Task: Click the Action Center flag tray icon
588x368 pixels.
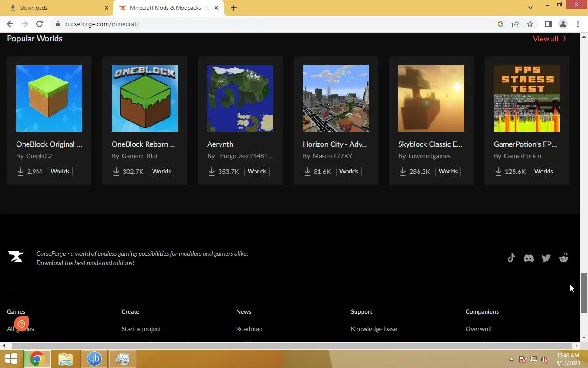Action: point(523,359)
